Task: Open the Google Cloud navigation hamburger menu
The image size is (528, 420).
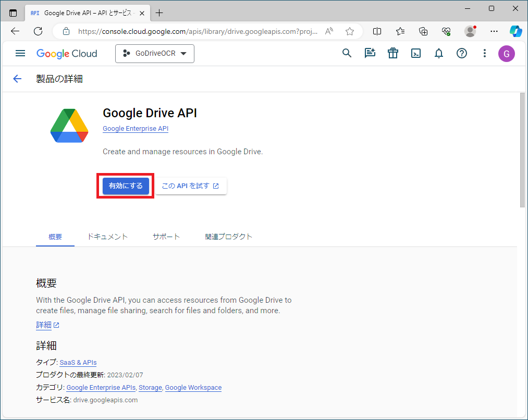Action: tap(20, 53)
